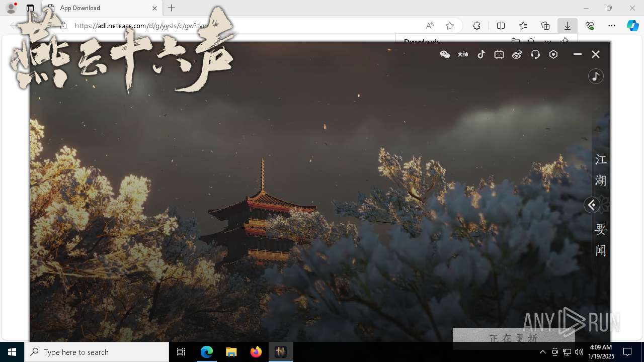Open Edge Collections icon
Image resolution: width=644 pixels, height=362 pixels.
[x=545, y=26]
